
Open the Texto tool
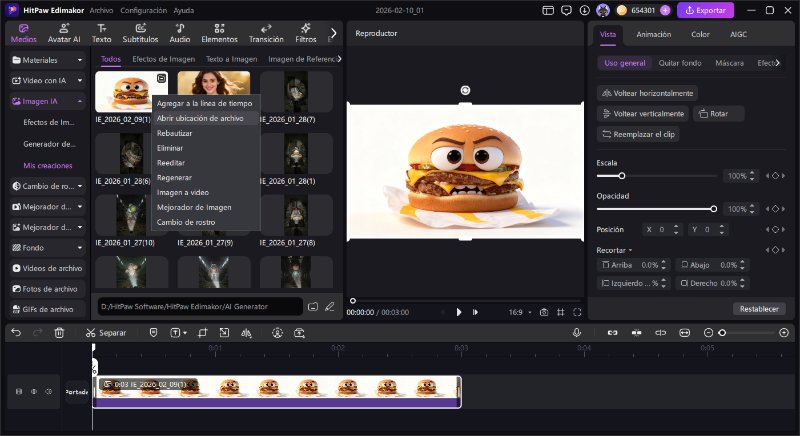click(102, 33)
